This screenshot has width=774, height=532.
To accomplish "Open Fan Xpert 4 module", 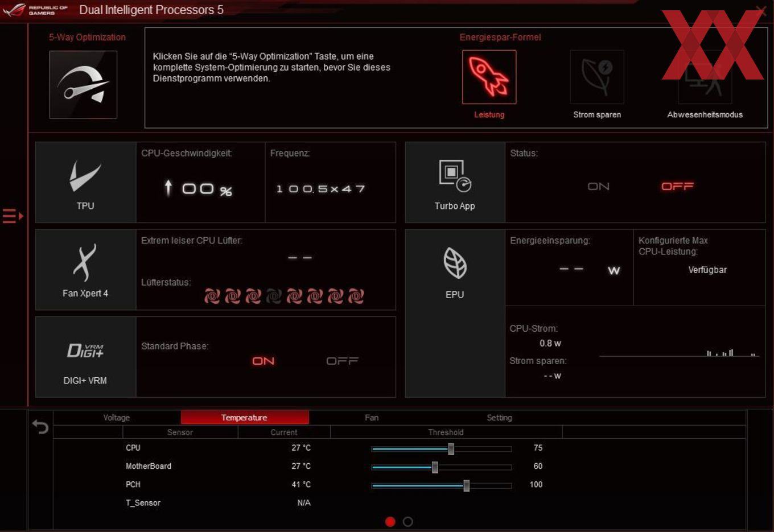I will point(85,270).
